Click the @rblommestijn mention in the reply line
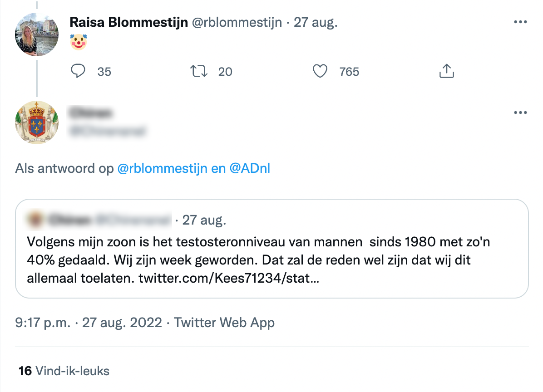 pyautogui.click(x=162, y=169)
